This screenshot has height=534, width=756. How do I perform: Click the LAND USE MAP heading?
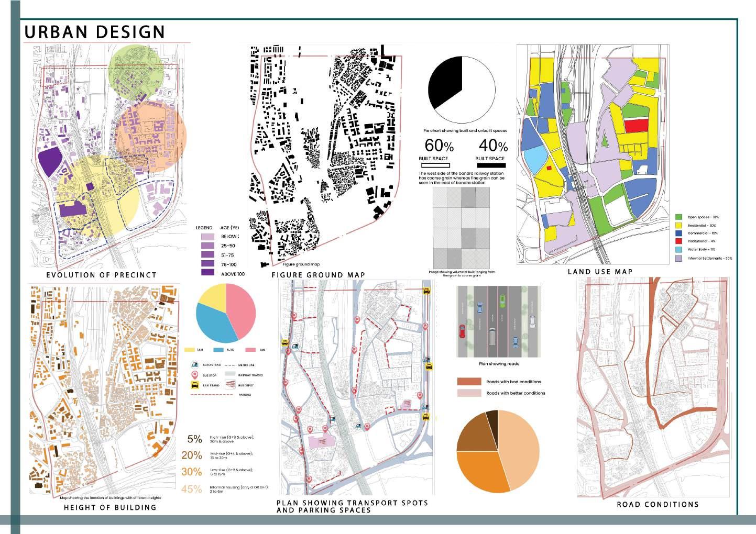click(x=600, y=271)
